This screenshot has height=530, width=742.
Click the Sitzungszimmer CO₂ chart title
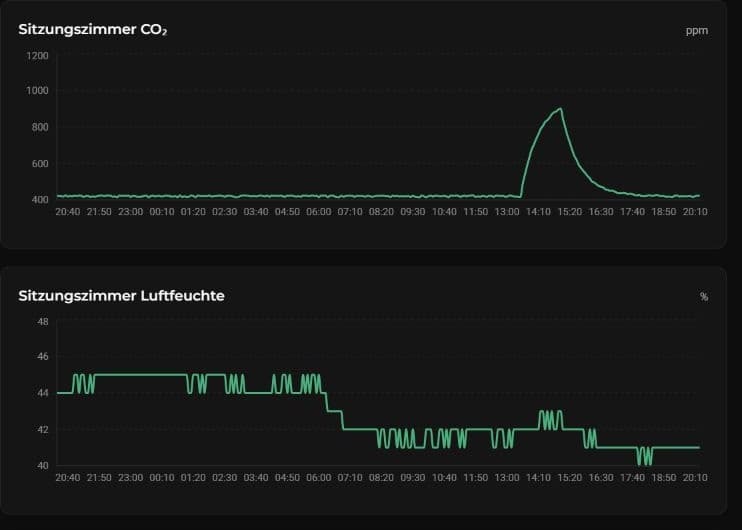click(x=93, y=29)
